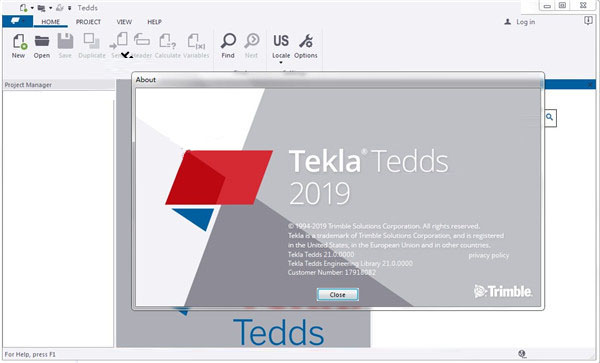
Task: Click the Trimble logo in About dialog
Action: tap(502, 291)
